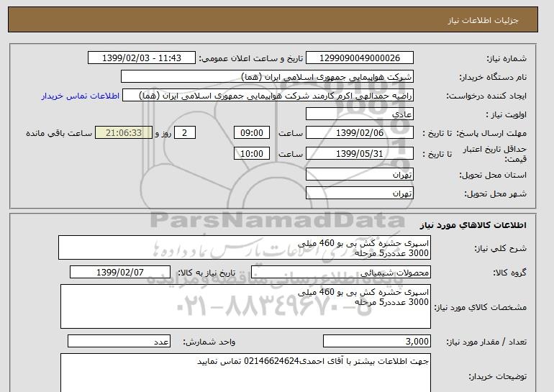Click the quantity field showing 3,000

pyautogui.click(x=376, y=341)
